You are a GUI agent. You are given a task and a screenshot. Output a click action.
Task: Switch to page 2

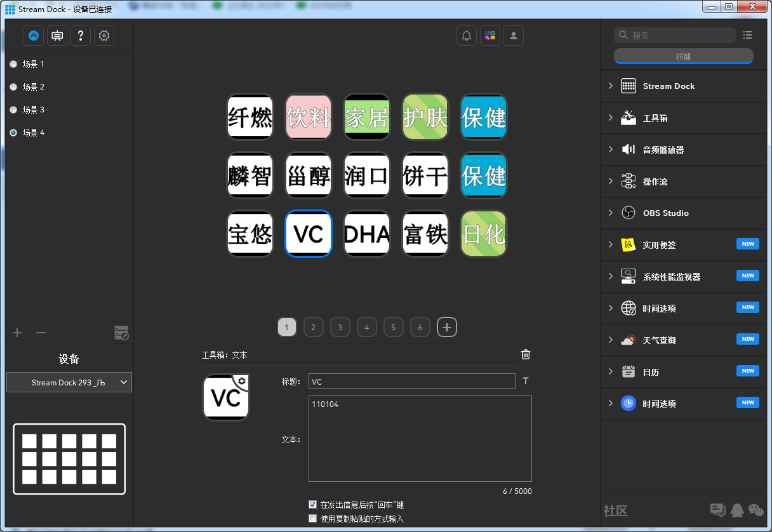click(313, 328)
